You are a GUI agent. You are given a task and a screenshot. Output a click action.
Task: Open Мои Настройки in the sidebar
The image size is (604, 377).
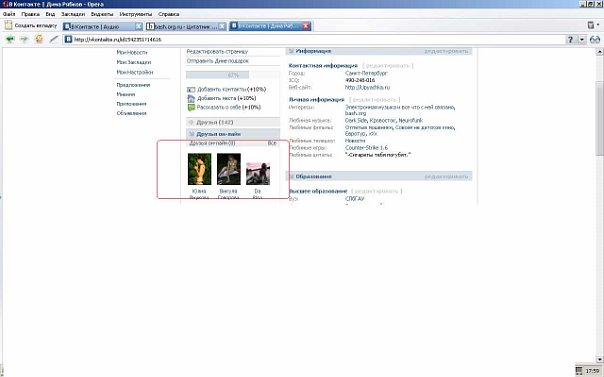pos(135,72)
